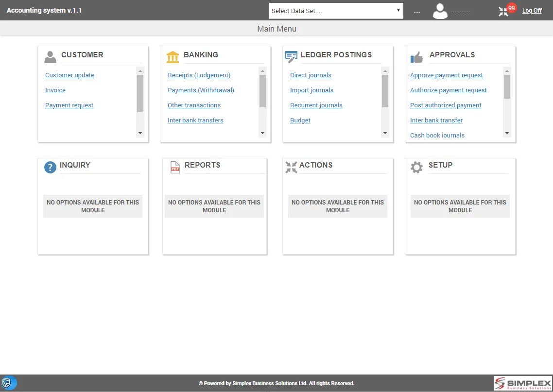Select Direct journals under Ledger Postings
This screenshot has width=553, height=392.
pos(311,75)
